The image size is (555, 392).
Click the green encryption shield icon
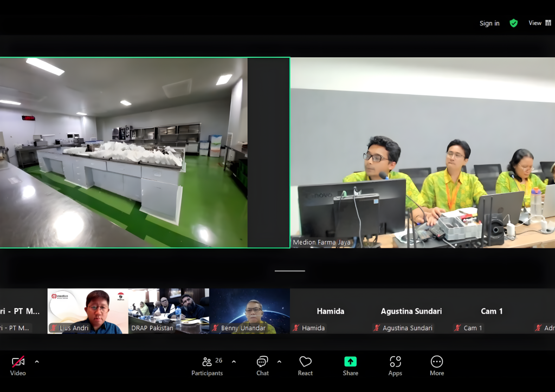(513, 23)
